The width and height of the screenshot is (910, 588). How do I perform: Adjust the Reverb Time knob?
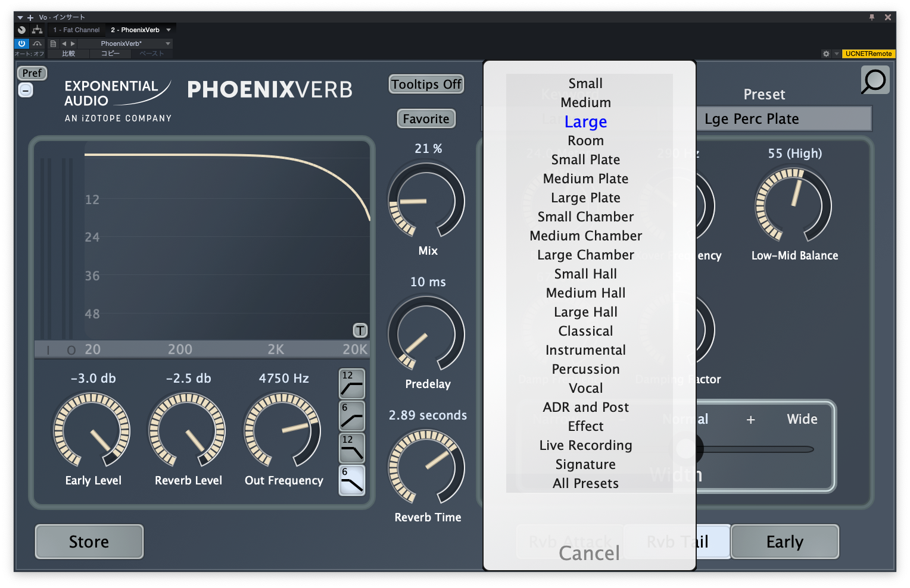click(x=426, y=468)
